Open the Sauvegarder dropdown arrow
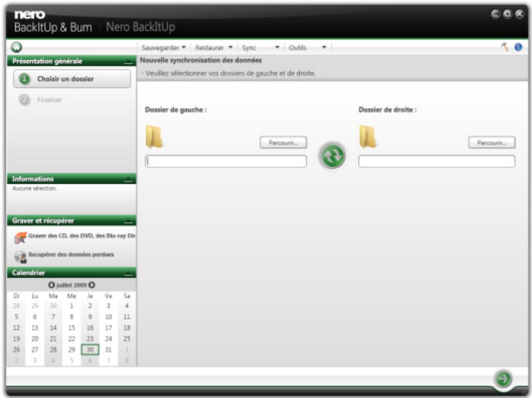 [x=184, y=47]
